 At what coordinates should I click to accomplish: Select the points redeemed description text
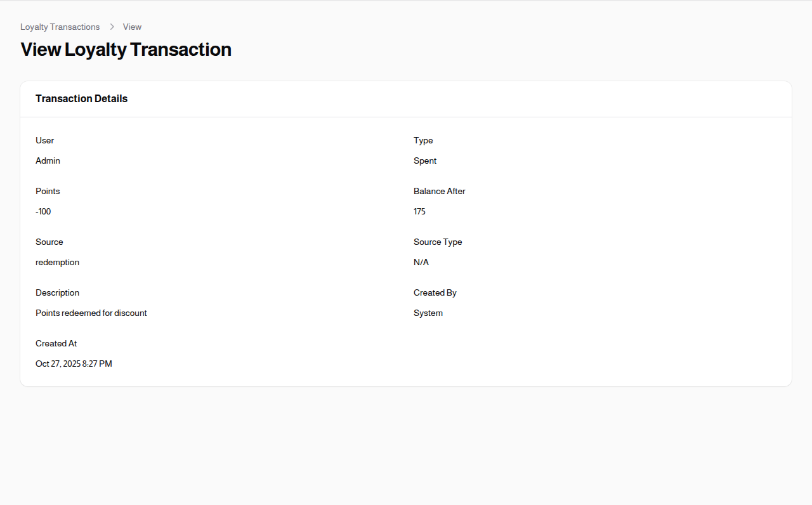pos(91,313)
